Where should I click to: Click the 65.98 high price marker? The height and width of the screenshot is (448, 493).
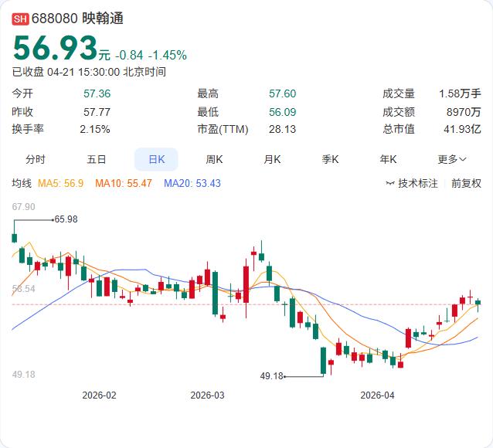(x=66, y=219)
